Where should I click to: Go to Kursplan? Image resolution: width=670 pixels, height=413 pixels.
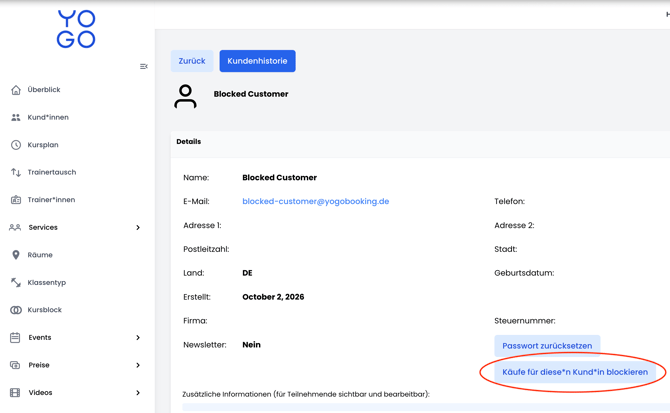click(x=43, y=145)
